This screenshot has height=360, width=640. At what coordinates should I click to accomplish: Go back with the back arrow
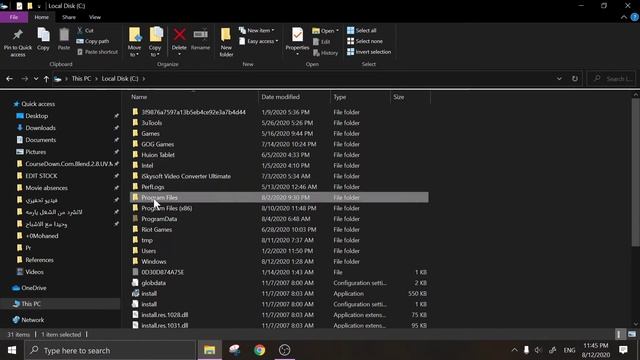pyautogui.click(x=9, y=78)
